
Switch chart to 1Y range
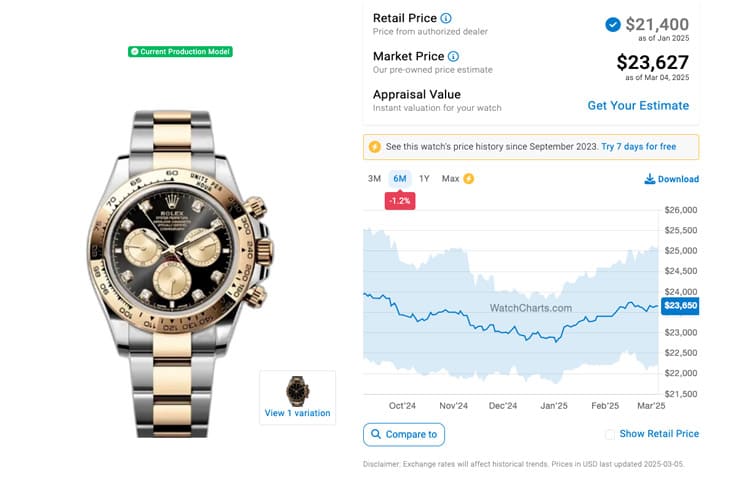(x=424, y=179)
